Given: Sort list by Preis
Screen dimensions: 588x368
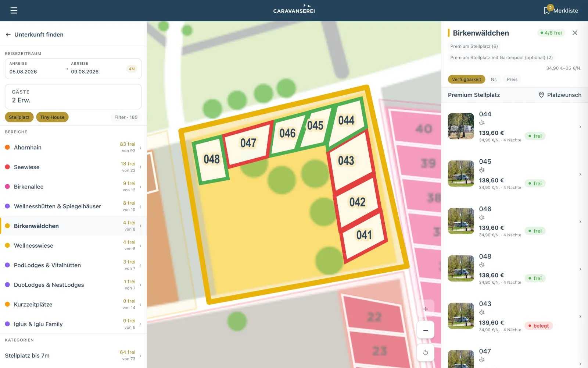Looking at the screenshot, I should (x=512, y=79).
